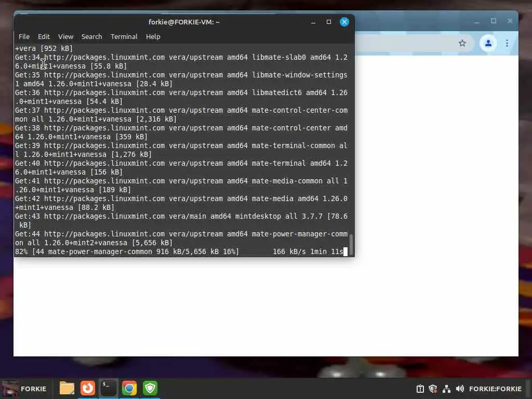The image size is (532, 399).
Task: Open the volume tray icon
Action: (460, 389)
